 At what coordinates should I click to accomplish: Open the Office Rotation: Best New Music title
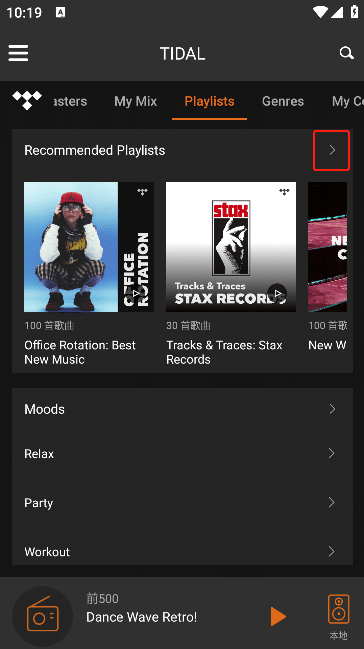[80, 352]
